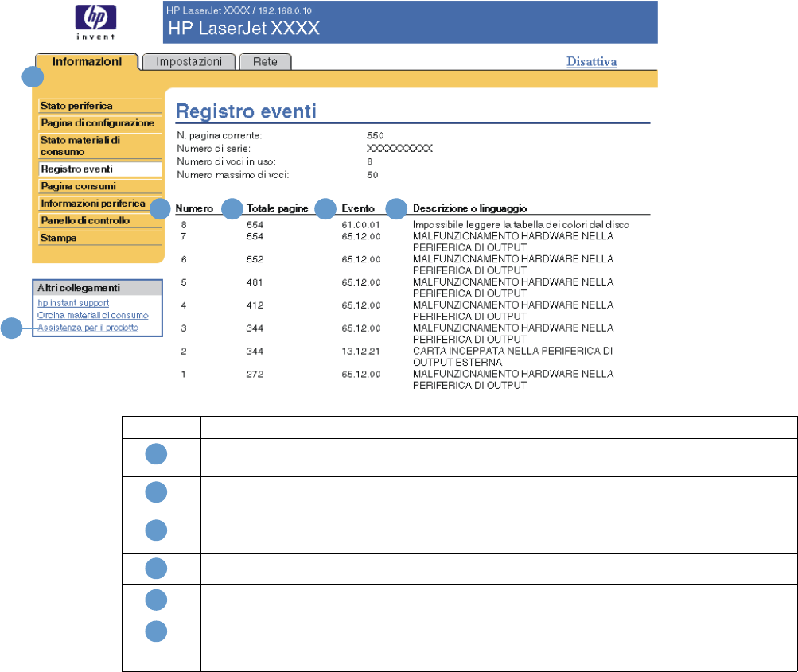
Task: Click the HP invent logo
Action: click(95, 22)
